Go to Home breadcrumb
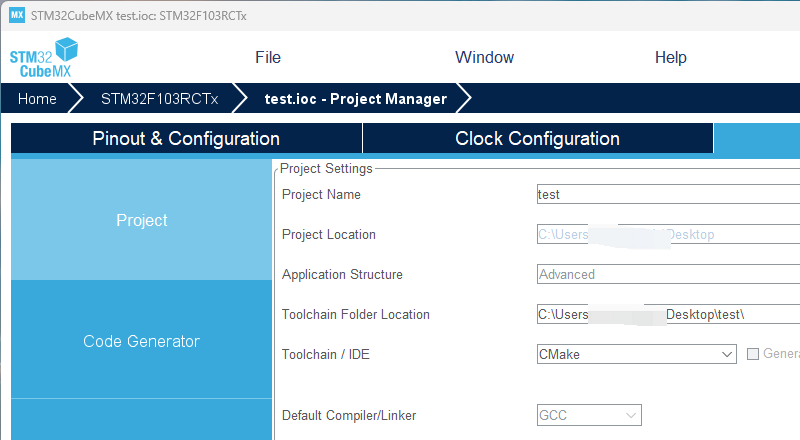The image size is (800, 440). 37,99
